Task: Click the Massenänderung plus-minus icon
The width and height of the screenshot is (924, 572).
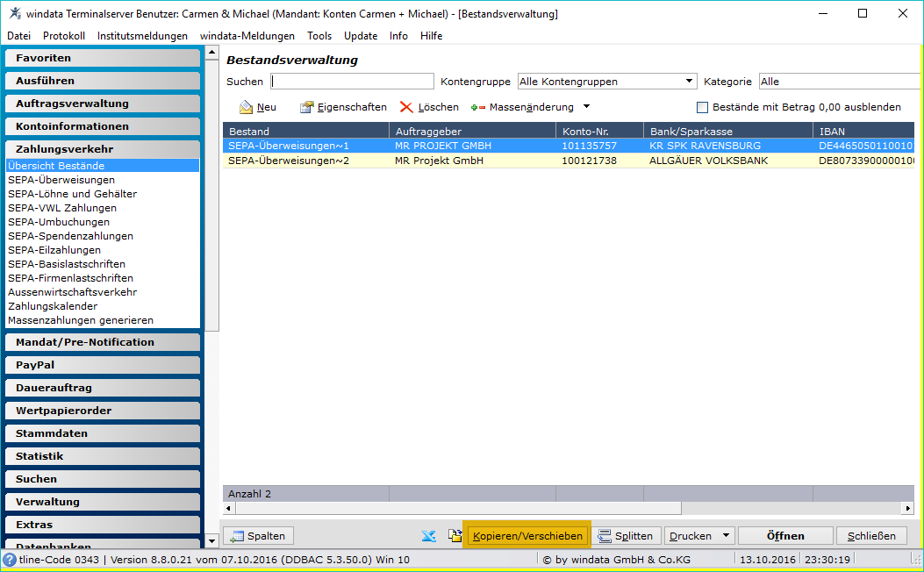Action: click(x=478, y=107)
